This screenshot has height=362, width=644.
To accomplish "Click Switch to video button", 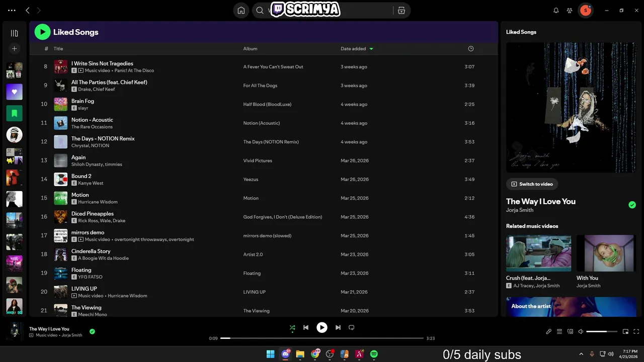I will tap(532, 184).
